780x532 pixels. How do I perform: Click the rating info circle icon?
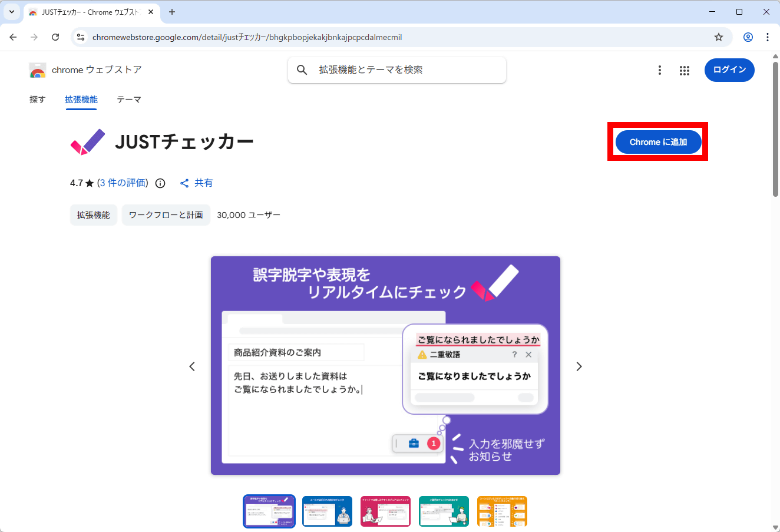point(160,183)
